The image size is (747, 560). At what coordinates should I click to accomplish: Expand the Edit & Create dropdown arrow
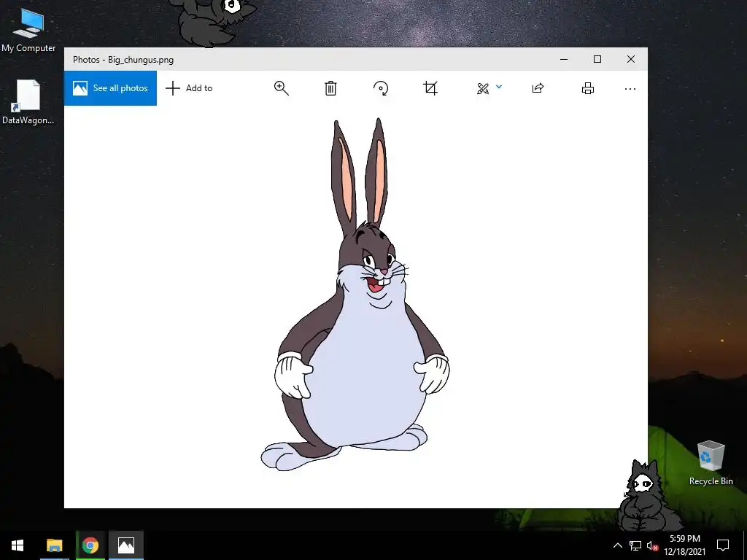499,87
